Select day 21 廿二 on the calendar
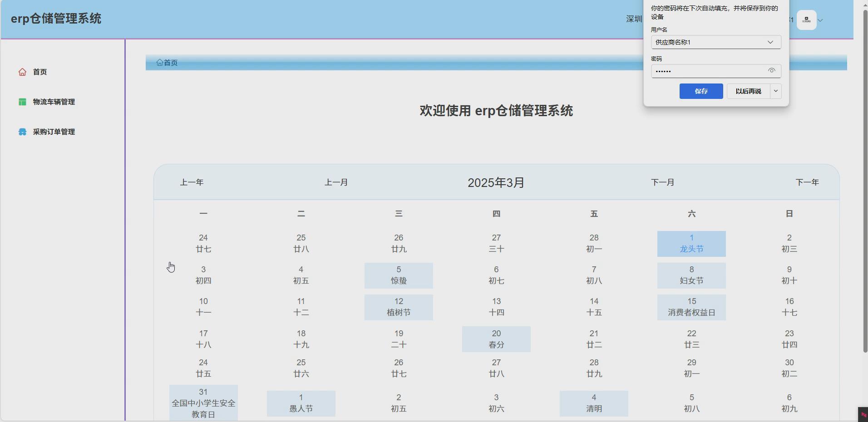Viewport: 868px width, 422px height. (594, 339)
